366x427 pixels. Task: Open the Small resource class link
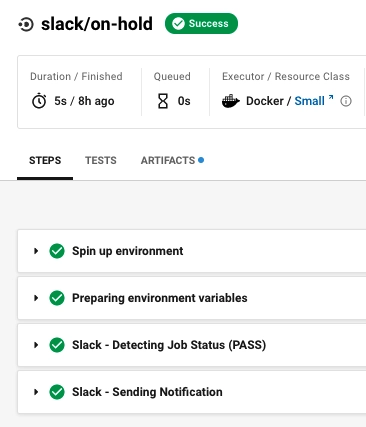(309, 101)
